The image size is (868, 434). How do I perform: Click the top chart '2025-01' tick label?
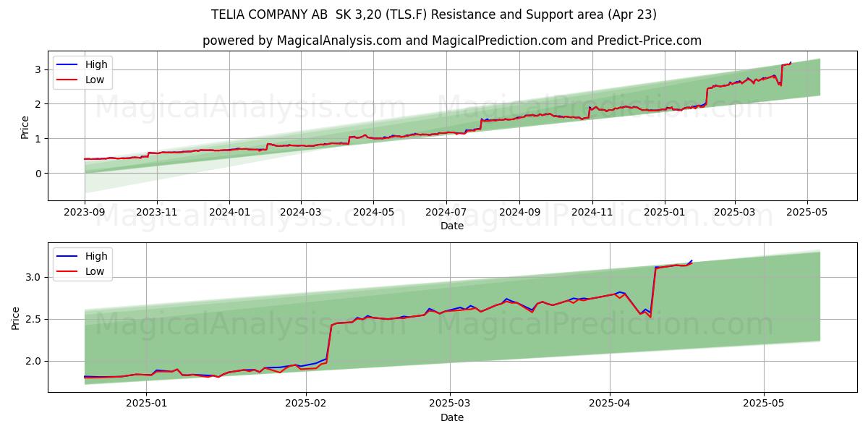pos(664,213)
